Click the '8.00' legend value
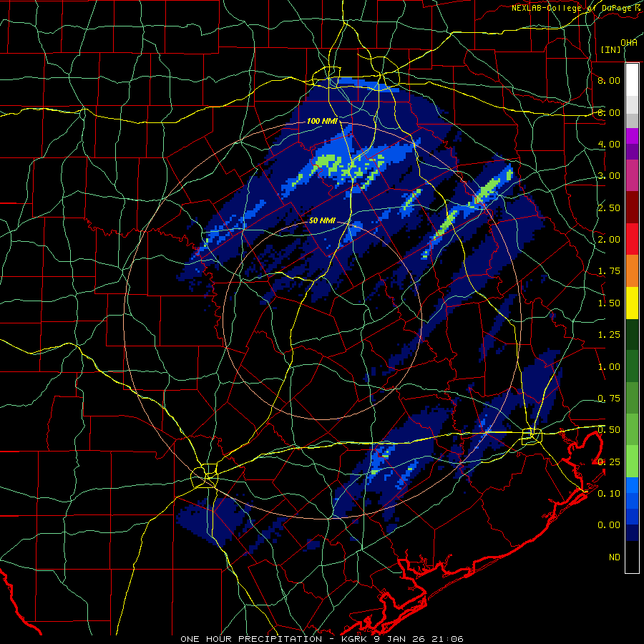Screen dimensions: 644x644 609,80
